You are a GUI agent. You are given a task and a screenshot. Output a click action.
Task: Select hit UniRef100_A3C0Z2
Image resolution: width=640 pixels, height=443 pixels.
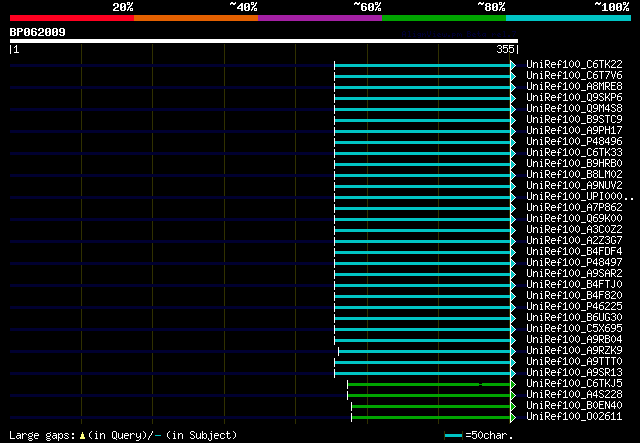574,230
